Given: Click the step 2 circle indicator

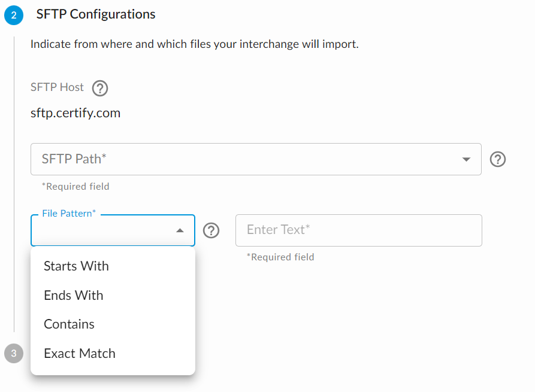Looking at the screenshot, I should click(13, 15).
